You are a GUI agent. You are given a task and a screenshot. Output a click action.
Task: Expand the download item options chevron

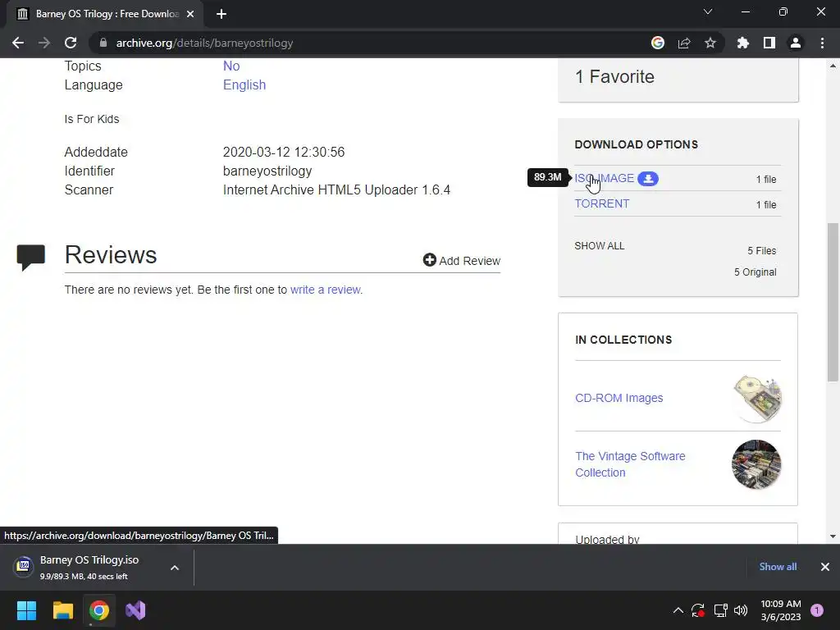point(175,568)
